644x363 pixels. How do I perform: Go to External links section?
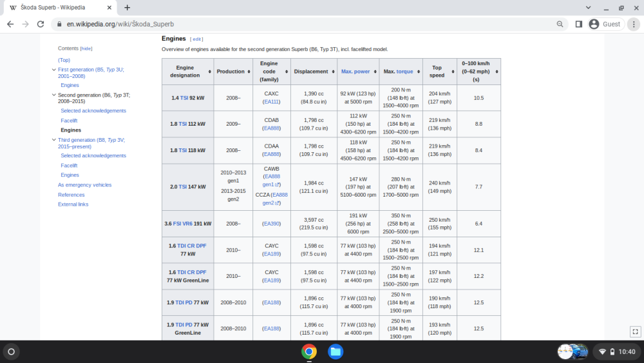point(73,204)
